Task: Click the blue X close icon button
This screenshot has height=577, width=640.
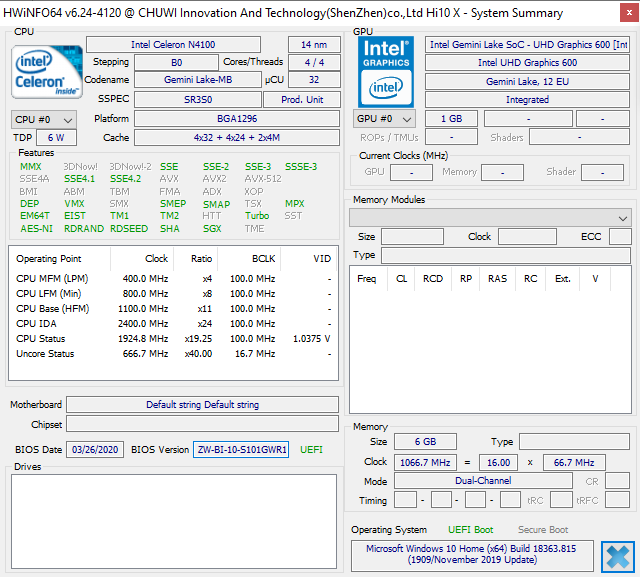Action: (x=618, y=557)
